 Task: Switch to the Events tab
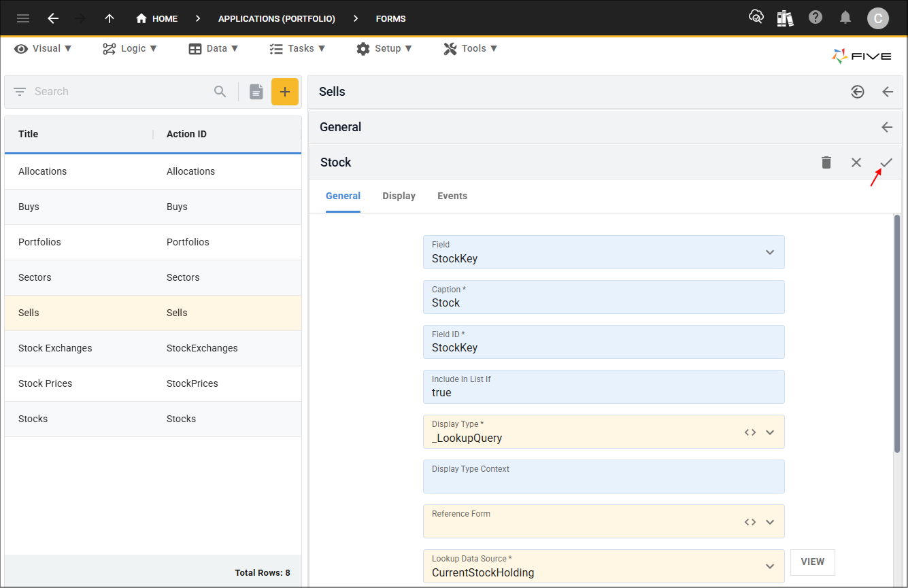click(452, 196)
